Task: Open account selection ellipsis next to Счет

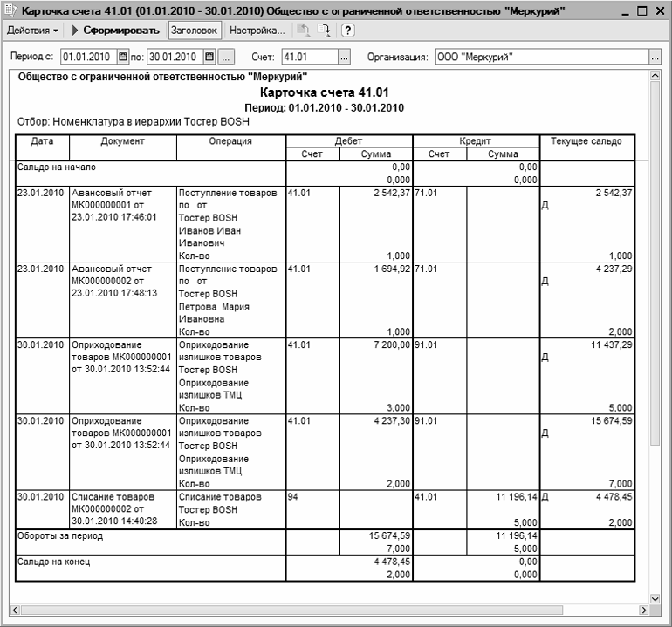Action: coord(344,57)
